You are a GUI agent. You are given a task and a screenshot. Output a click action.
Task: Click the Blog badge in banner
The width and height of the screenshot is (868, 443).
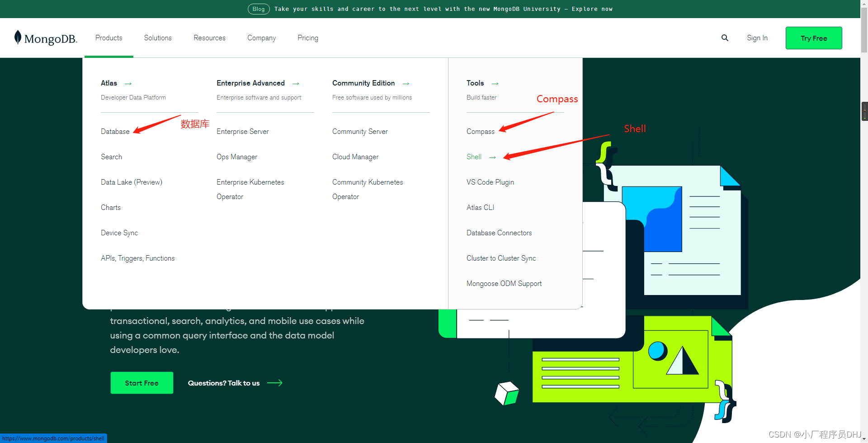tap(259, 9)
